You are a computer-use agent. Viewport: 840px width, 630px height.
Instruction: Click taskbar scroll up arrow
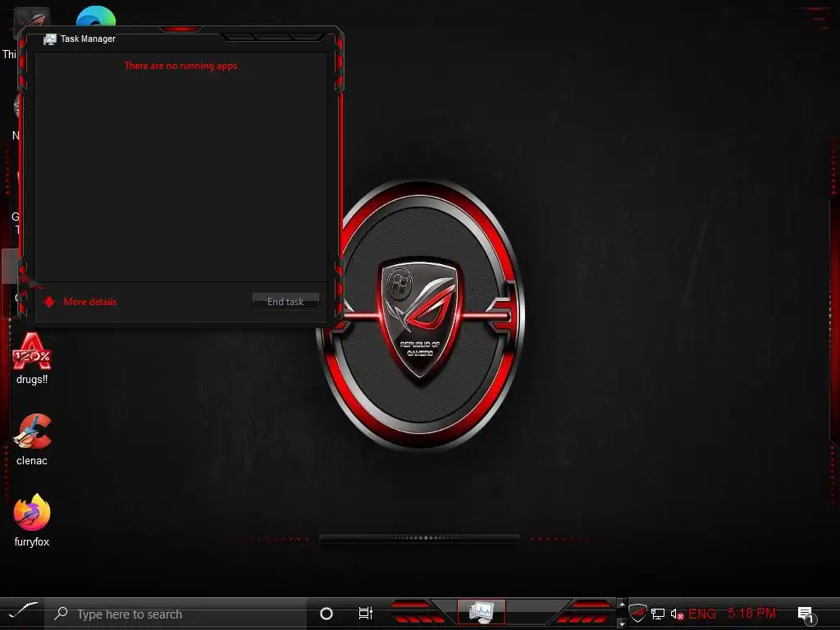pos(622,605)
